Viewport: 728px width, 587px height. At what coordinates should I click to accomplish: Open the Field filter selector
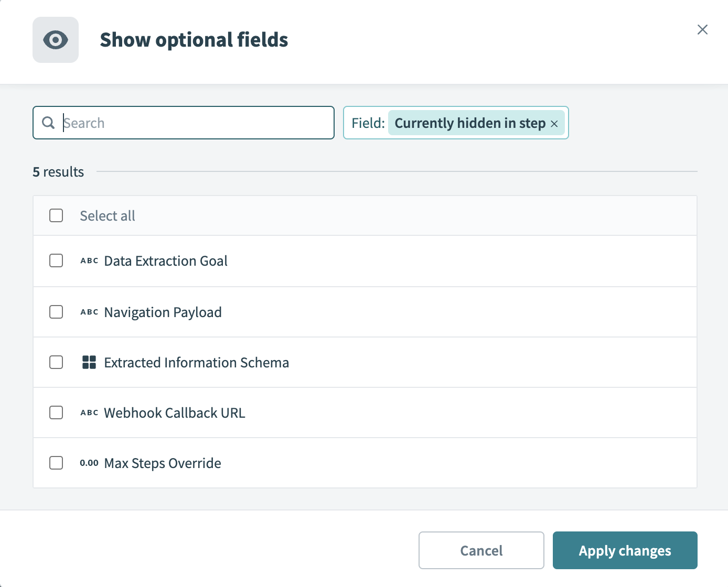pyautogui.click(x=368, y=123)
